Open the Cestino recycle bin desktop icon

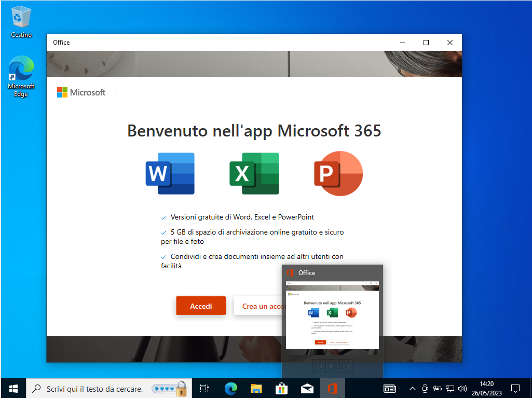click(21, 21)
